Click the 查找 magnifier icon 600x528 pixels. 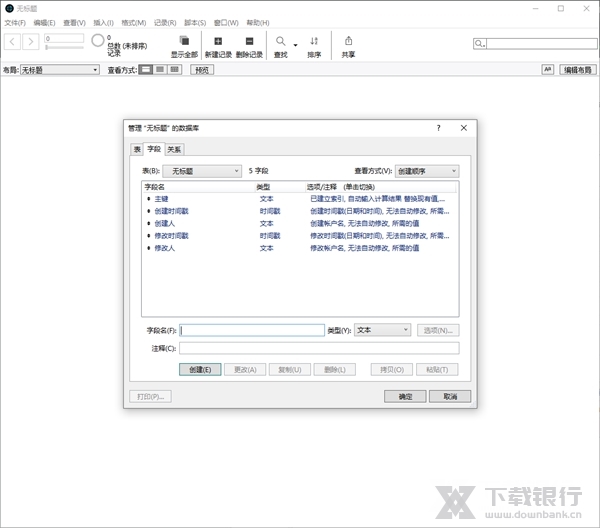(280, 41)
